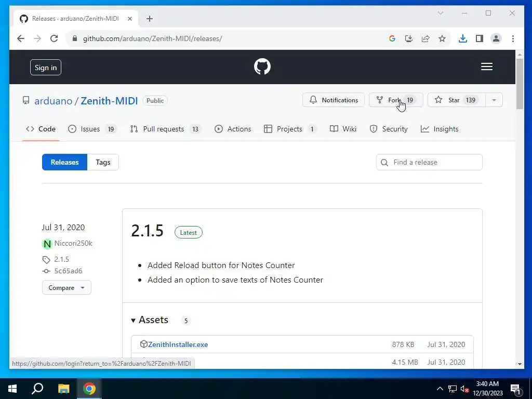This screenshot has height=399, width=532.
Task: Open the Insights tab
Action: [440, 129]
